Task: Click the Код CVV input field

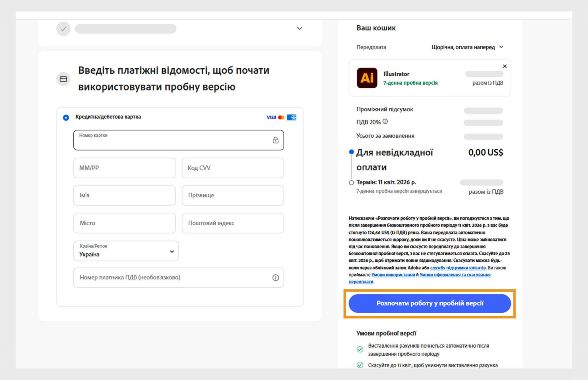Action: point(232,168)
